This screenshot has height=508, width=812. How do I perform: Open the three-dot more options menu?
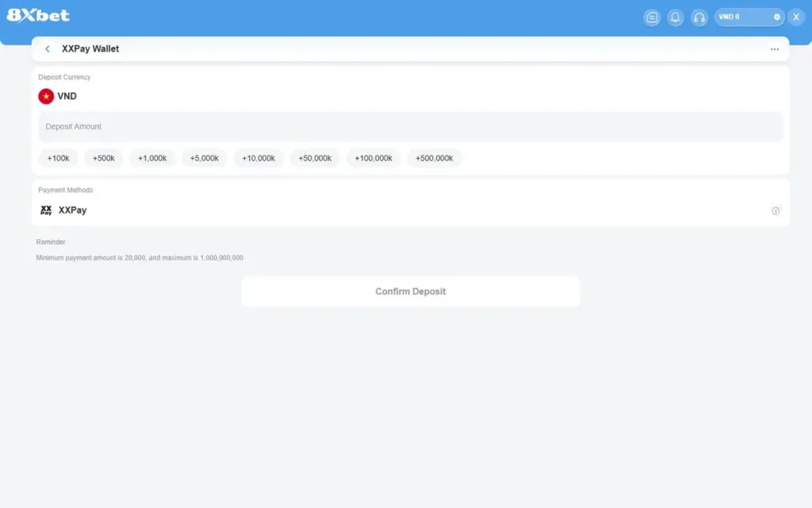point(774,49)
